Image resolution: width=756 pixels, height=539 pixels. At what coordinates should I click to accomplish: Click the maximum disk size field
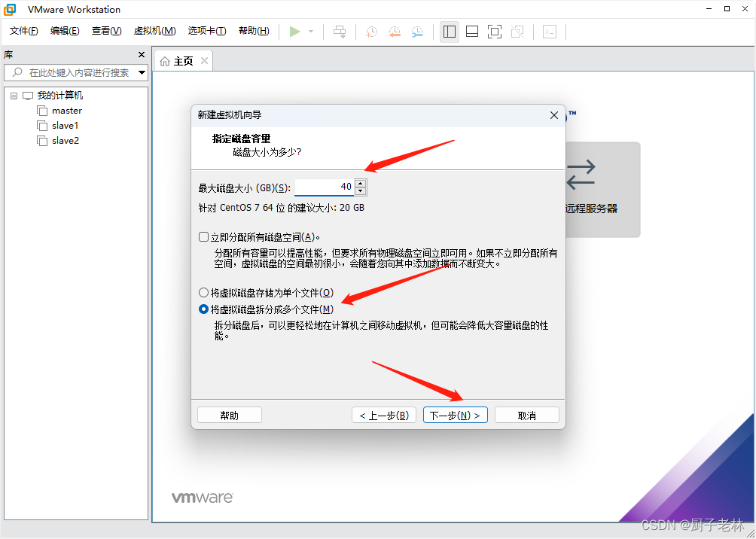click(325, 187)
